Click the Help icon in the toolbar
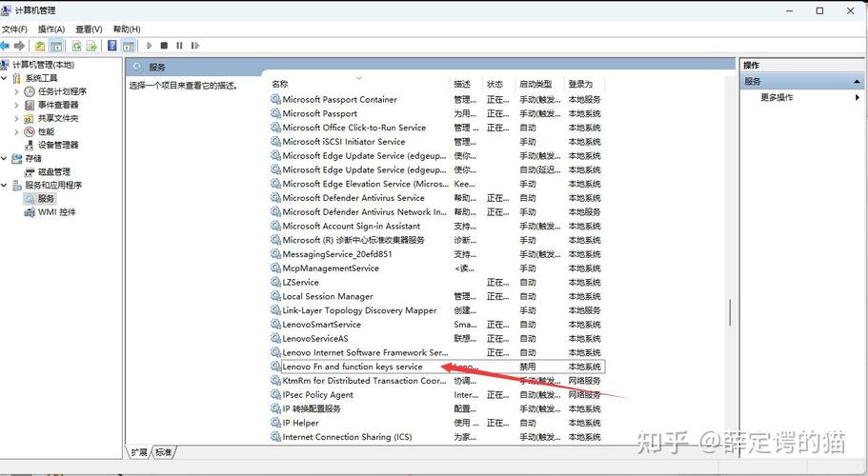The height and width of the screenshot is (476, 868). click(112, 45)
